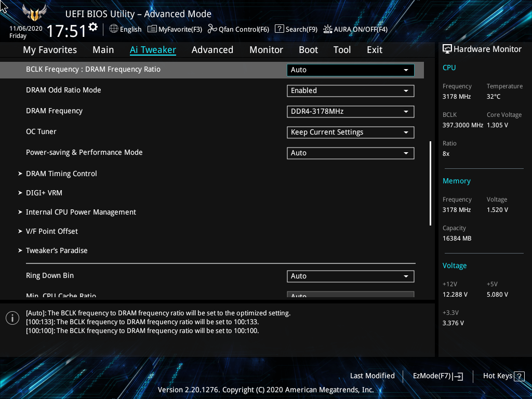Click the Ratio 8x value
The width and height of the screenshot is (532, 399).
coord(446,154)
